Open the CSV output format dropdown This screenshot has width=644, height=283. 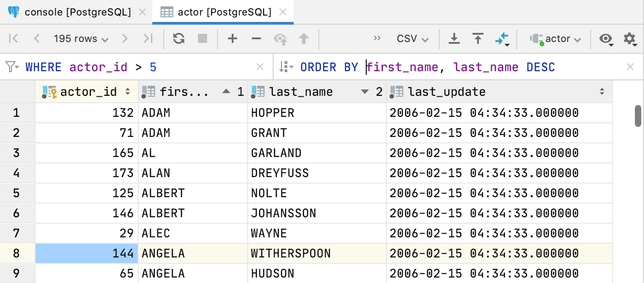pyautogui.click(x=411, y=39)
